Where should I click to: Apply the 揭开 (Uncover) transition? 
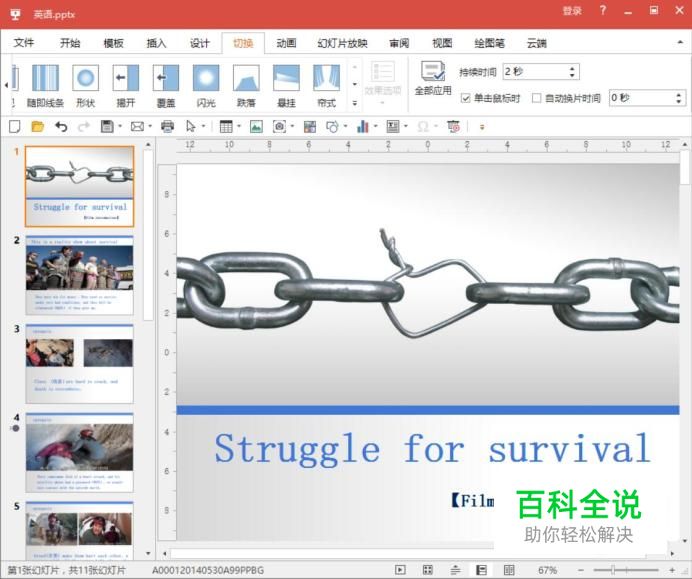(125, 86)
